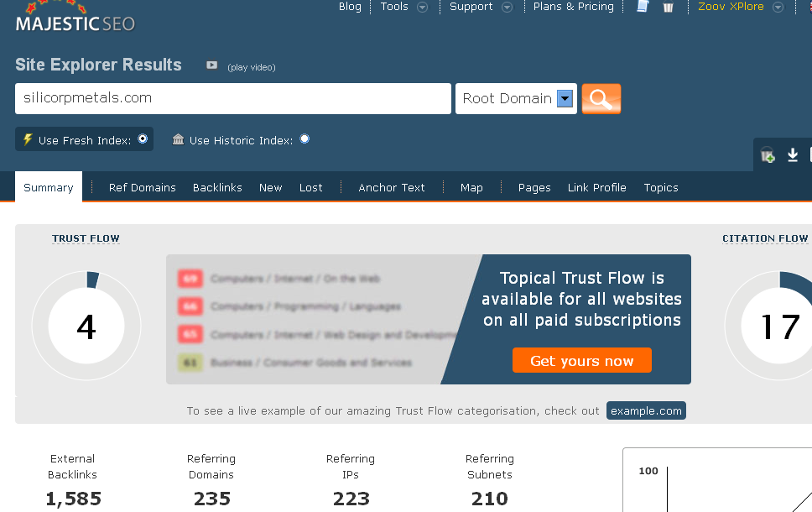Click the TRUST FLOW heading link

pos(86,238)
